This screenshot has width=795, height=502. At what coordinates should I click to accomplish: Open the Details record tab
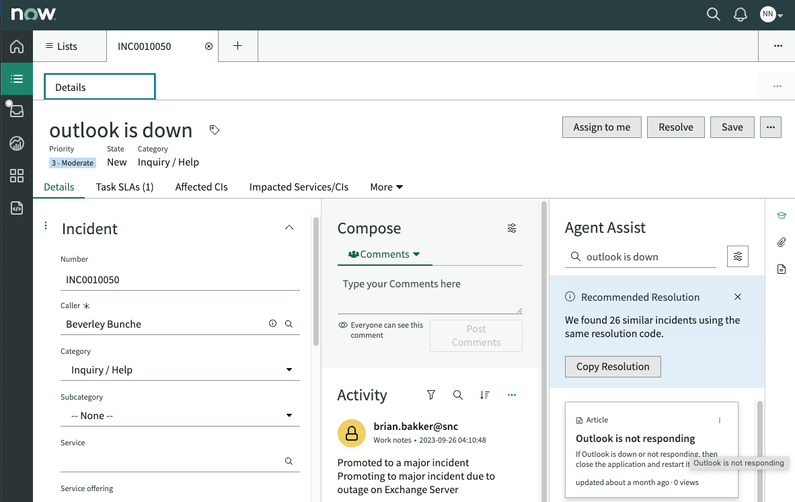tap(59, 187)
